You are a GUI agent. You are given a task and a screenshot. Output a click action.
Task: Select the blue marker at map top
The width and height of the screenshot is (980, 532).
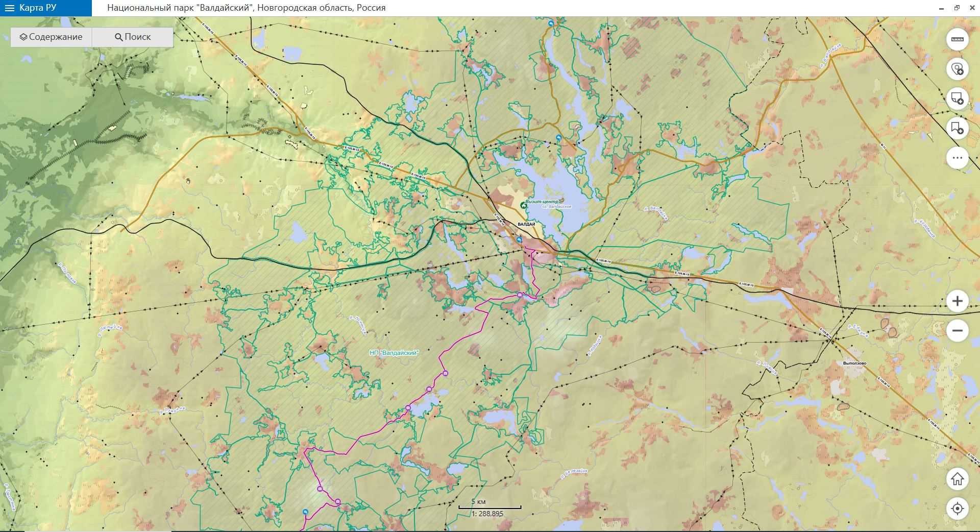pyautogui.click(x=551, y=23)
